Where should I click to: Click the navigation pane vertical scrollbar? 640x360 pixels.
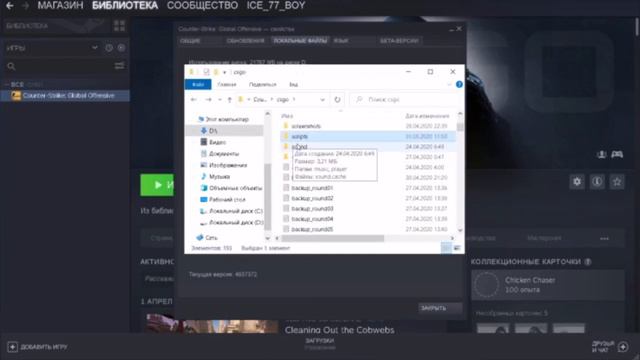click(x=268, y=196)
